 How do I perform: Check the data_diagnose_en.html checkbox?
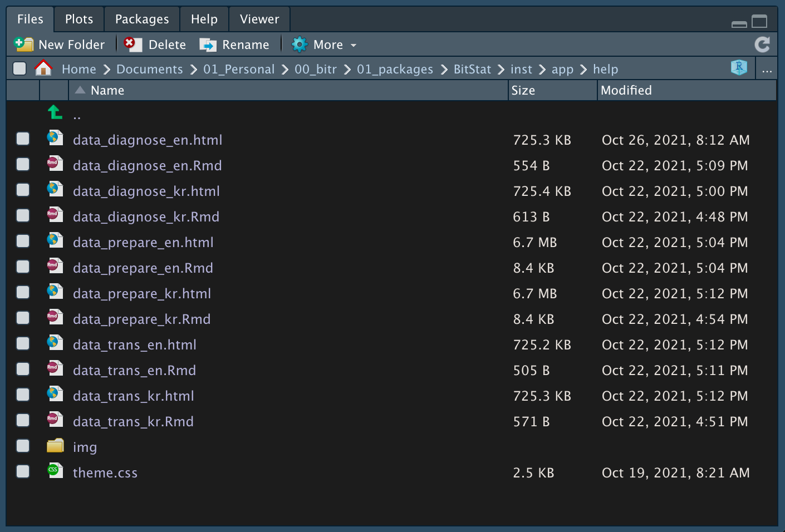tap(23, 139)
